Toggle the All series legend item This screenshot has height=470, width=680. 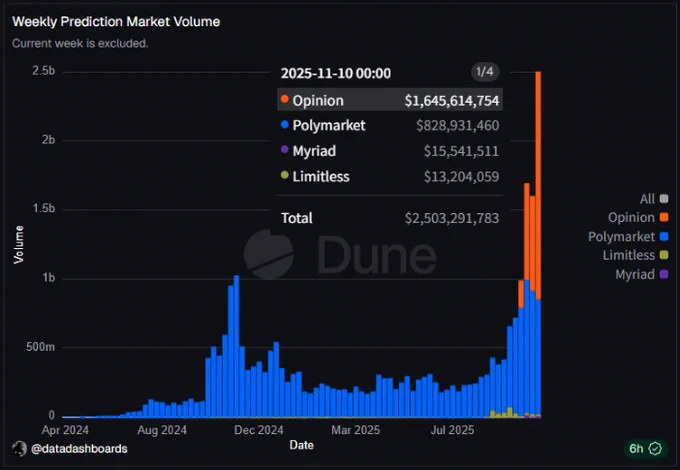click(x=654, y=199)
